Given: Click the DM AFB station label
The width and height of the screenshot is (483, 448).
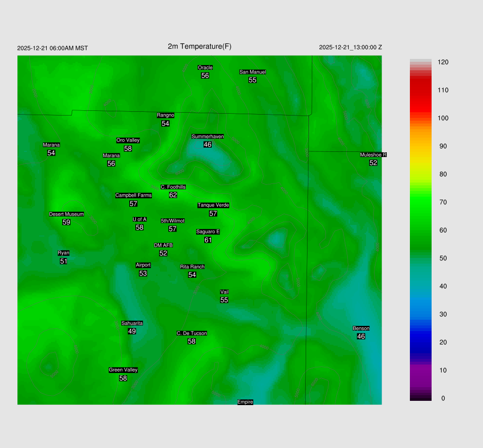Looking at the screenshot, I should point(163,245).
